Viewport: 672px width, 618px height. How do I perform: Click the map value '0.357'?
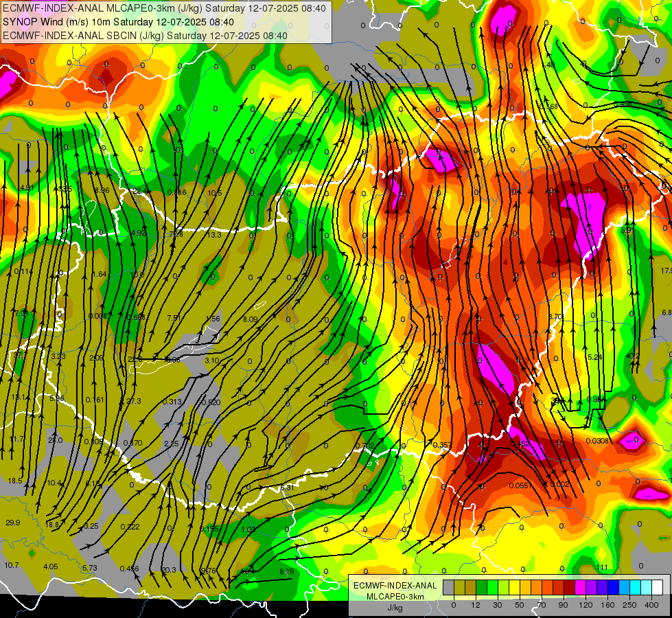point(442,445)
